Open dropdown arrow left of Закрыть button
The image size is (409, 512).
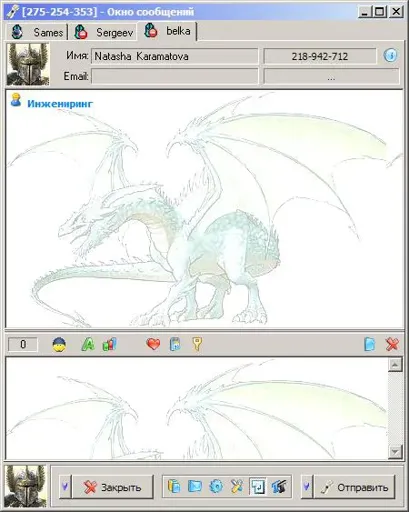coord(65,487)
